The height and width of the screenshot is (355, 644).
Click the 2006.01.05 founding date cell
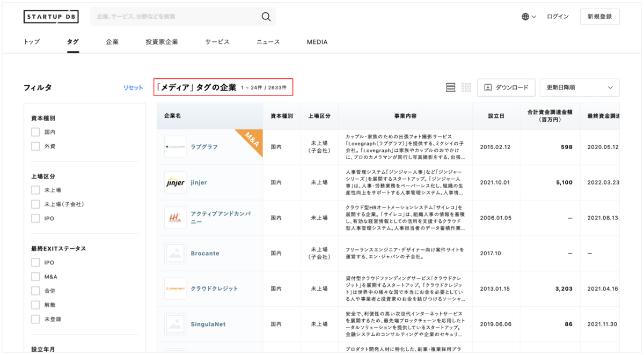(x=496, y=218)
